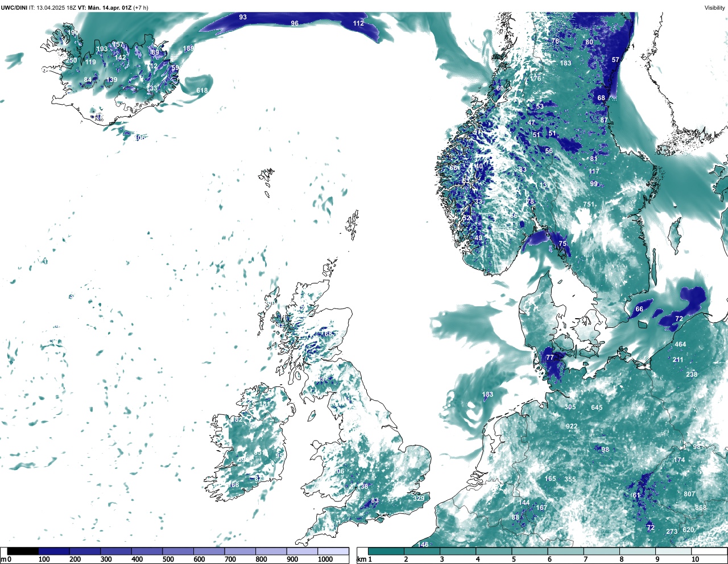The height and width of the screenshot is (564, 728).
Task: Select the 9–10 km lightest teal legend segment
Action: tap(674, 551)
